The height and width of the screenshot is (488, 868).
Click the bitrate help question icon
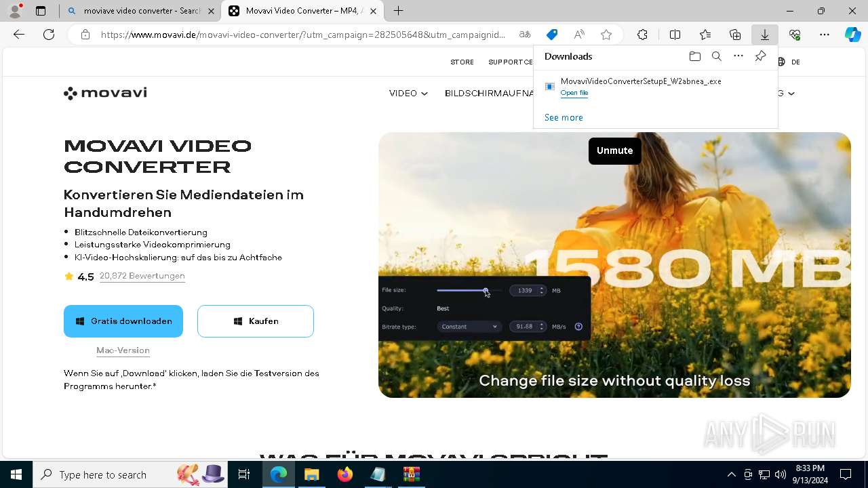point(578,327)
